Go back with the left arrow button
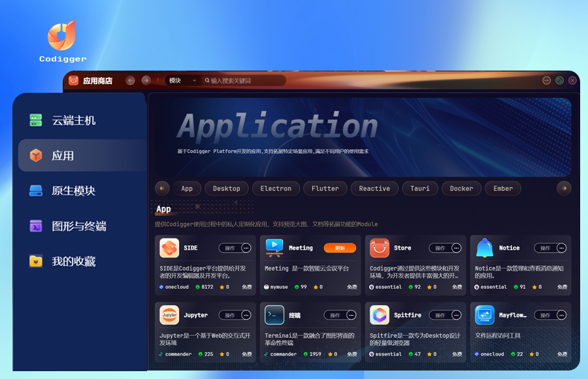 [130, 80]
